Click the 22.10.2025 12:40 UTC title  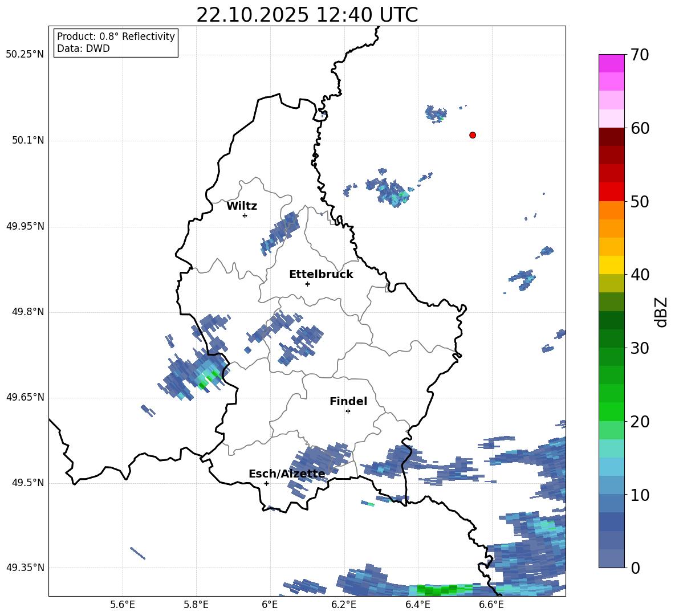[x=307, y=15]
